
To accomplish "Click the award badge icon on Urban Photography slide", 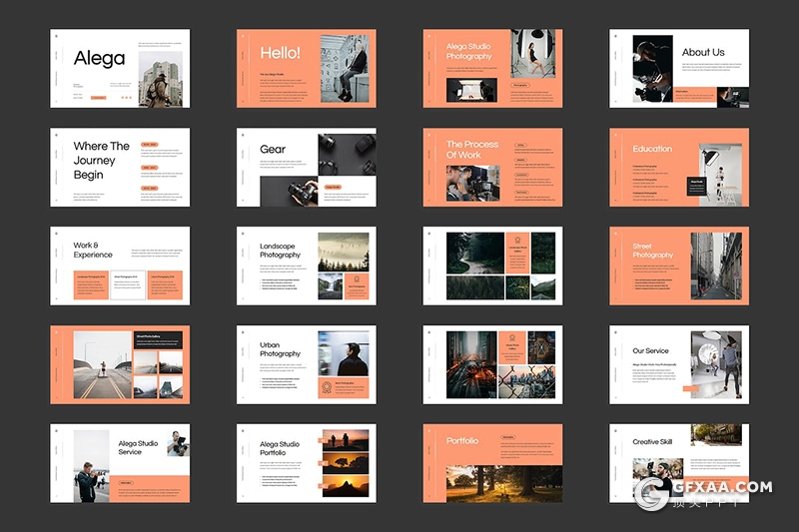I will click(x=327, y=386).
